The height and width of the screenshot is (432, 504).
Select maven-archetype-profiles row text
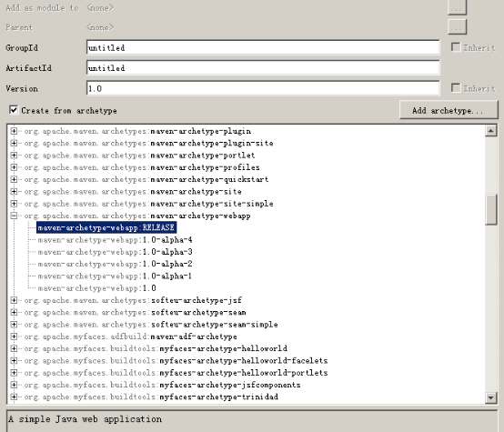(x=142, y=167)
